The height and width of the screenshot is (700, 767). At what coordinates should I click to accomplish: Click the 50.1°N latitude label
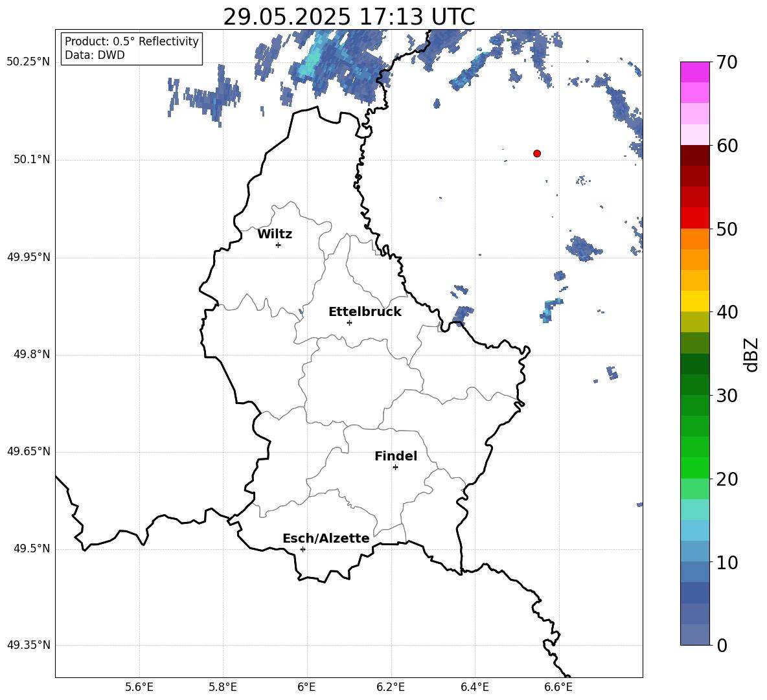(32, 159)
